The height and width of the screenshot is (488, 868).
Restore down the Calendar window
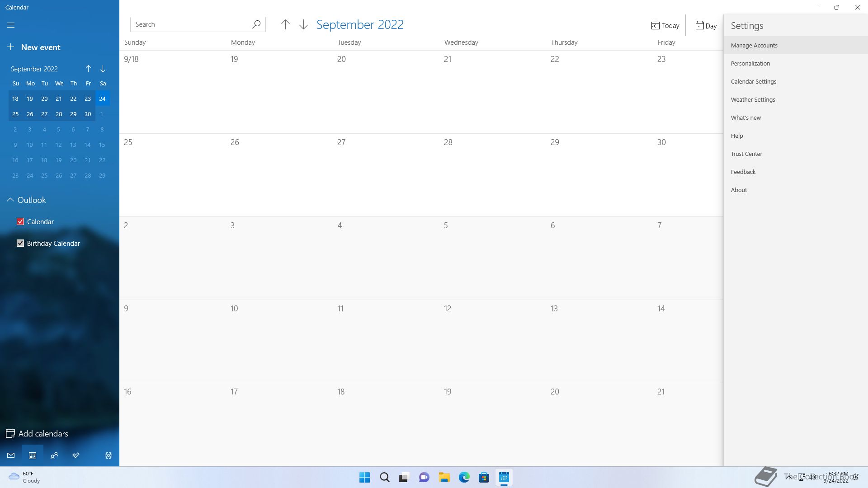coord(837,7)
